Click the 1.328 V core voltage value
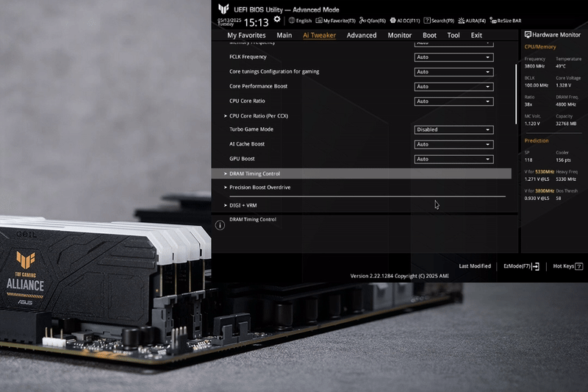This screenshot has height=392, width=588. coord(563,85)
